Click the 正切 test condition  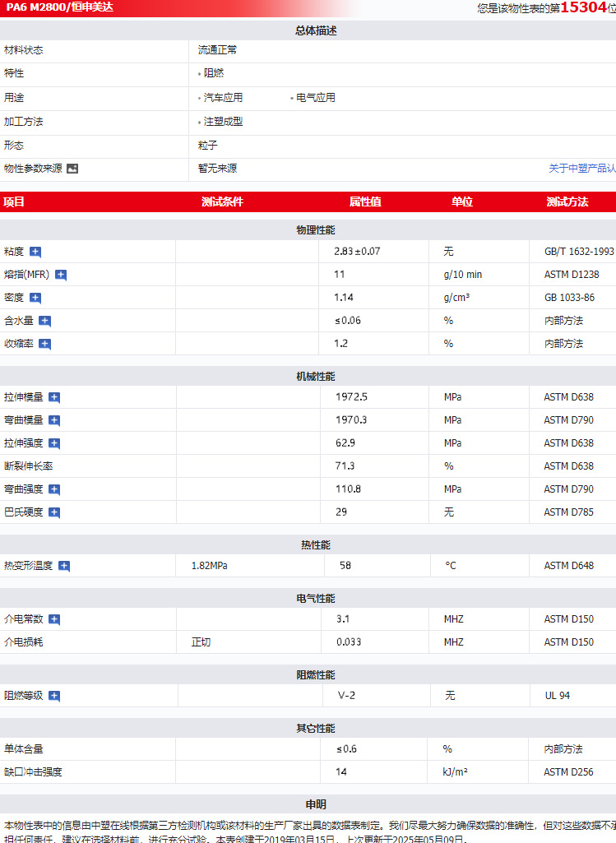[201, 642]
